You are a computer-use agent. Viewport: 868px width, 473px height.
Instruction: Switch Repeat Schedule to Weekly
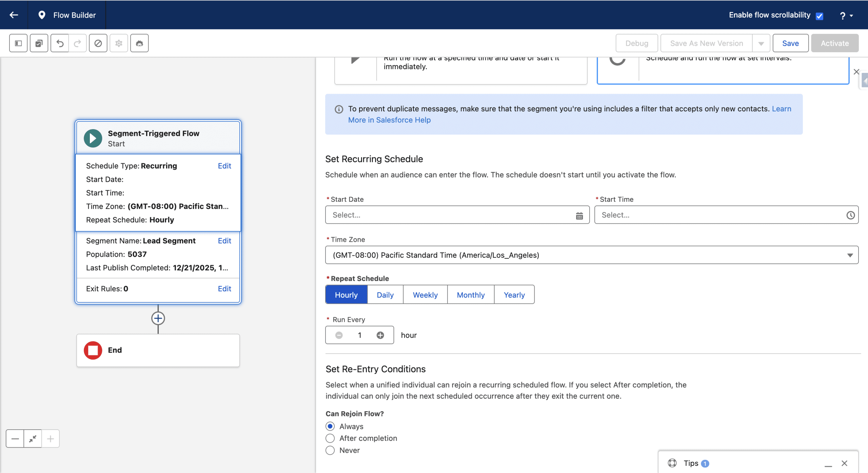pos(425,295)
